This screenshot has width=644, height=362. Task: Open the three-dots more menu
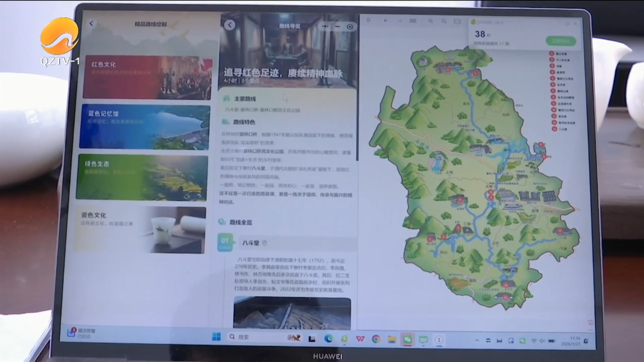click(325, 26)
